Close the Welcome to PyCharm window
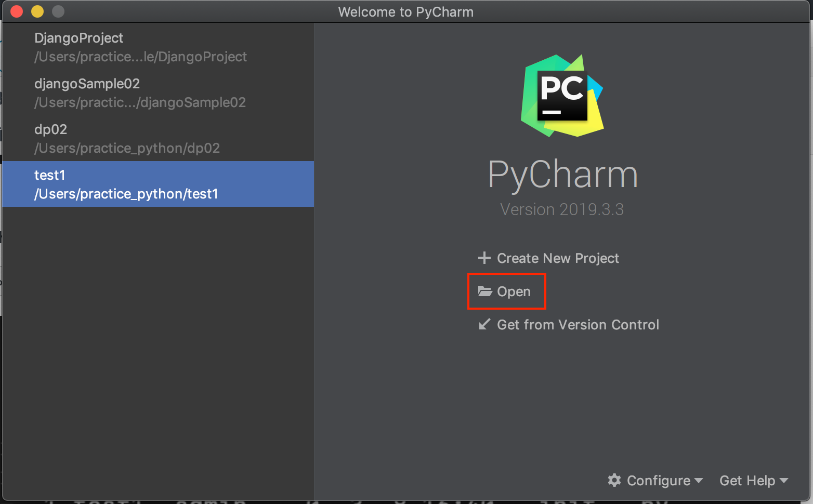 pos(17,11)
